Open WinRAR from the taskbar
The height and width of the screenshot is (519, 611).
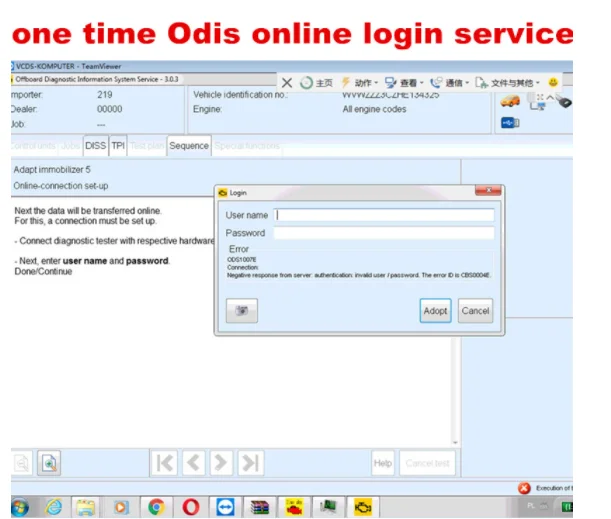260,507
